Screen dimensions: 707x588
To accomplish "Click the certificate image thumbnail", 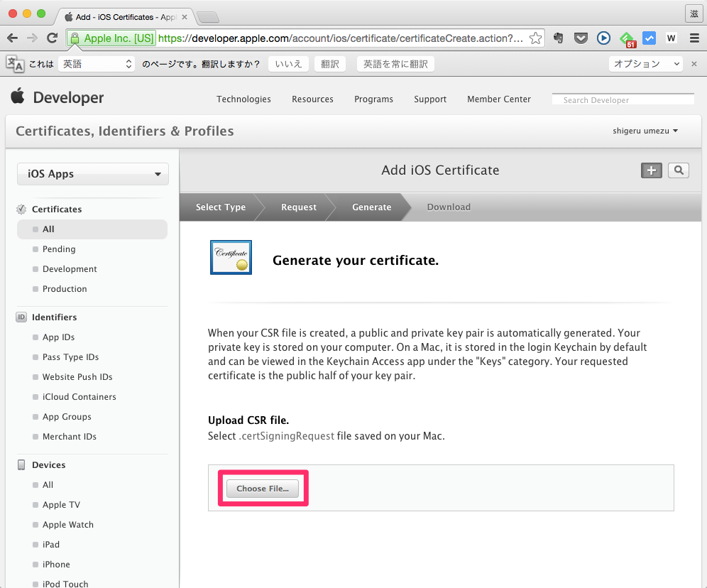I will 231,258.
